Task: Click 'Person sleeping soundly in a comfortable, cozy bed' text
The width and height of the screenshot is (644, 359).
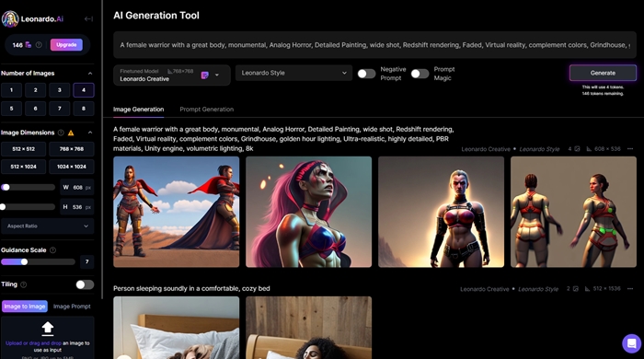Action: pyautogui.click(x=191, y=288)
